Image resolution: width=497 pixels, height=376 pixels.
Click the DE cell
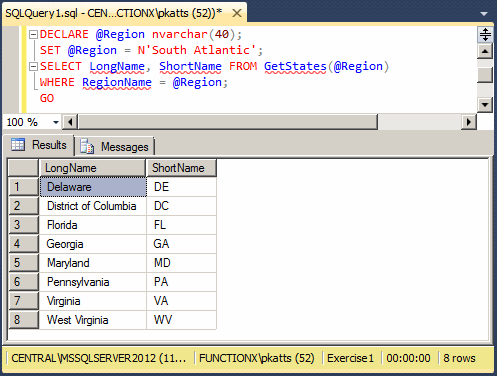pos(182,187)
